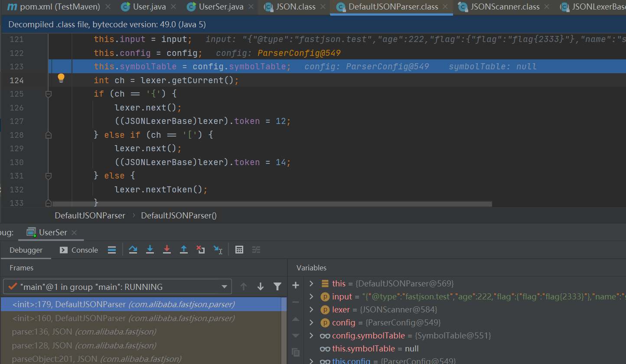This screenshot has width=626, height=364.
Task: Click the UserSer run configuration icon
Action: [x=31, y=232]
